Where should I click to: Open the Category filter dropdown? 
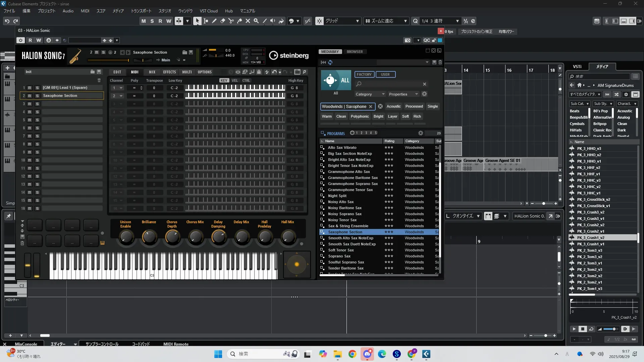point(370,94)
